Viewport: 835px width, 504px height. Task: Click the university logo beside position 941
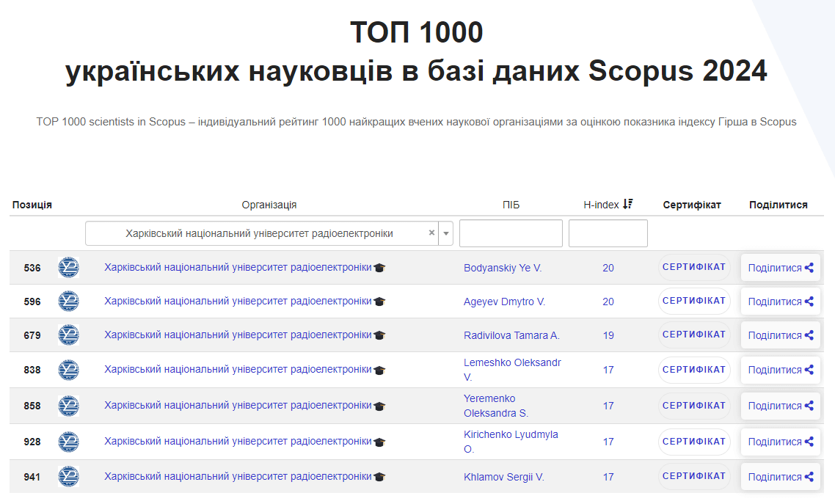click(68, 477)
